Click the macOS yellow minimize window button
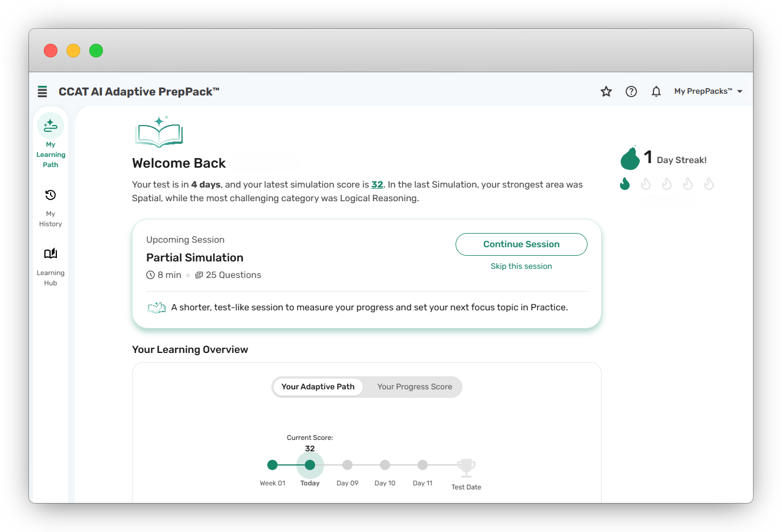Image resolution: width=782 pixels, height=532 pixels. tap(73, 51)
